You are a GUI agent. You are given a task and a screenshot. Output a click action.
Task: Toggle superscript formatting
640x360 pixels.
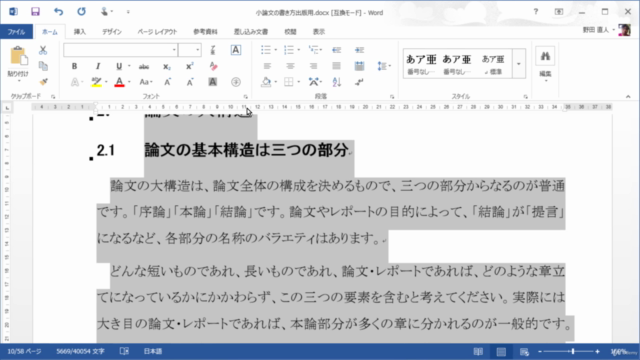189,66
